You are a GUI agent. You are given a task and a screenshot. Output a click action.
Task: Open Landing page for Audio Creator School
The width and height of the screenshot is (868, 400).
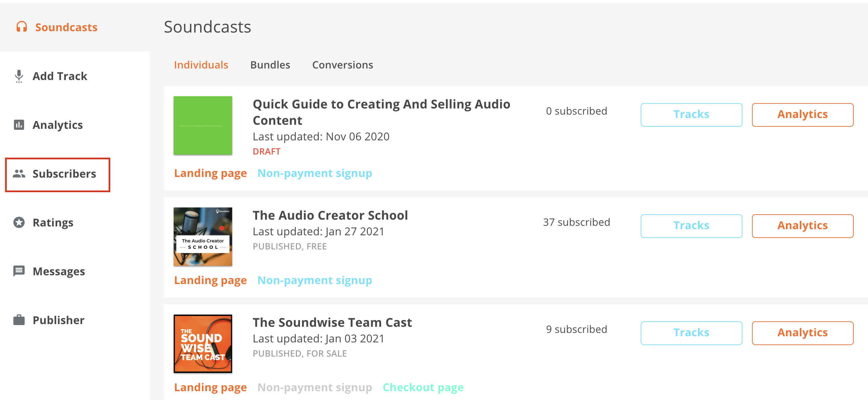pyautogui.click(x=210, y=280)
